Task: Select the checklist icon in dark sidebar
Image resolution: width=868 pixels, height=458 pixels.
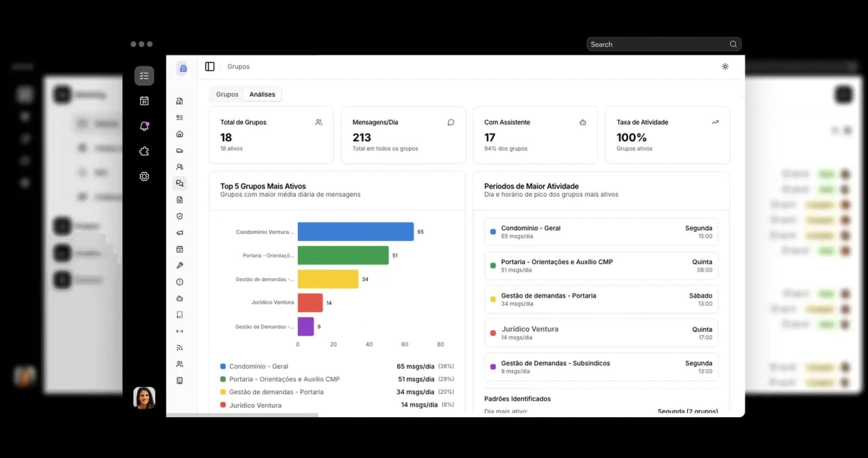Action: click(144, 76)
